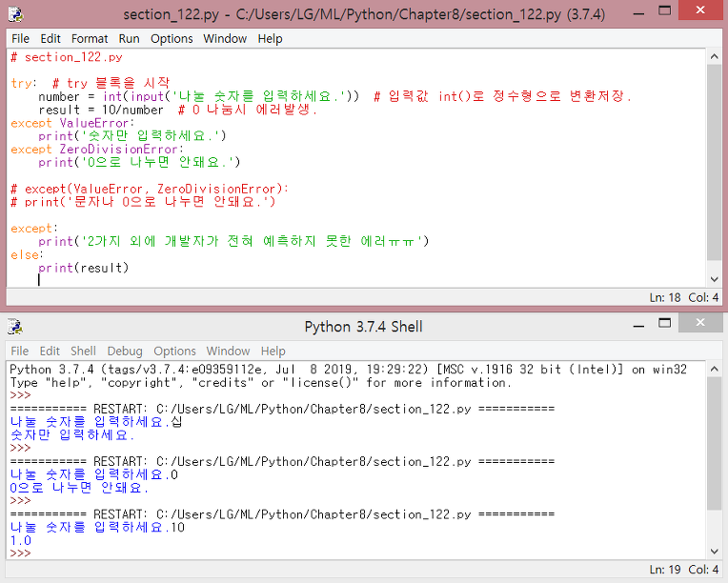728x583 pixels.
Task: Click the '# section_122.py' comment line
Action: (67, 57)
